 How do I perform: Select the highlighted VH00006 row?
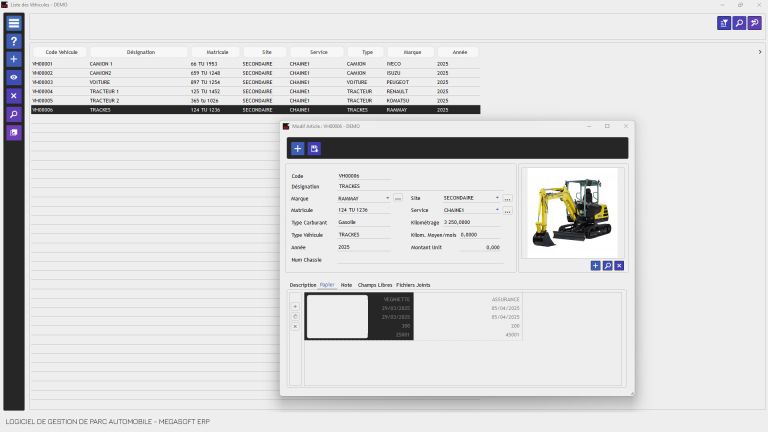255,110
